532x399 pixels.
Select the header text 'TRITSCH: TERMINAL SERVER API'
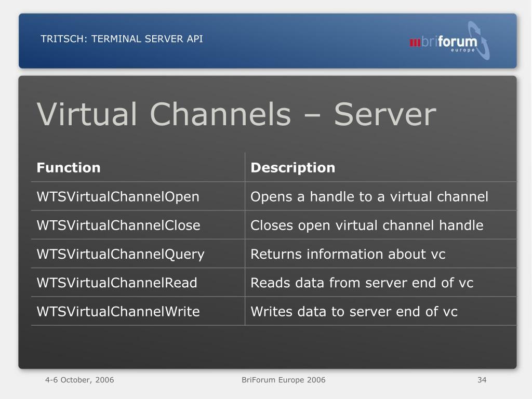click(122, 39)
